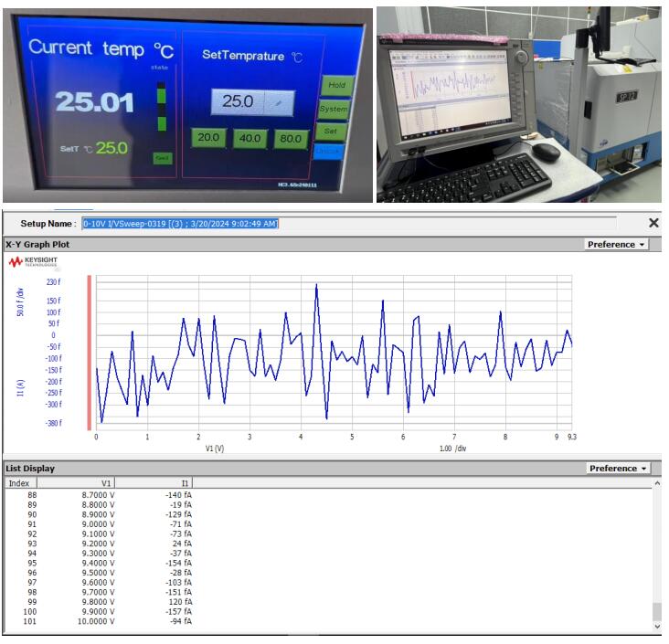Click the 25.0 set temperature field
The height and width of the screenshot is (644, 669).
pyautogui.click(x=238, y=102)
